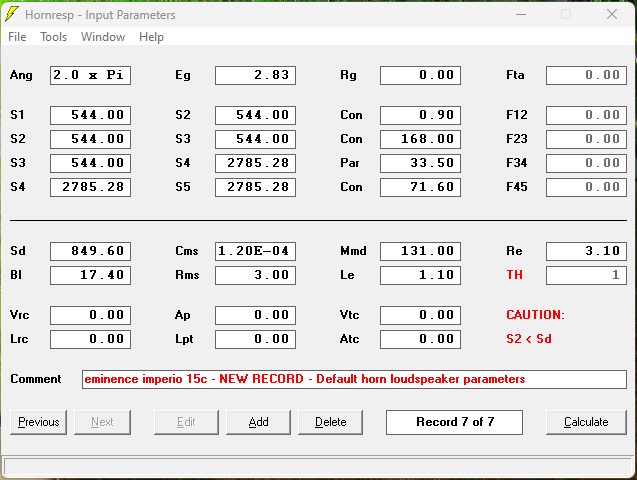Image resolution: width=637 pixels, height=480 pixels.
Task: Minimize the Hornresp window
Action: 521,15
